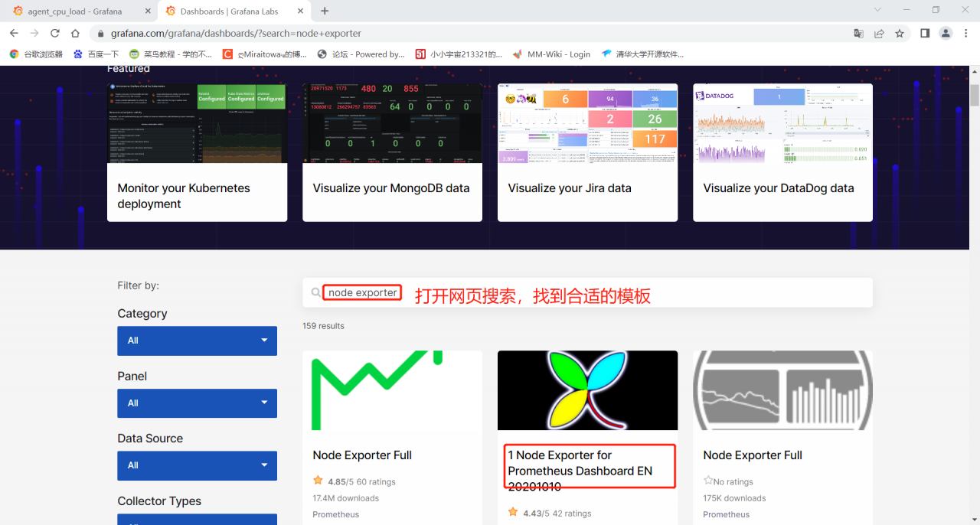Close the agent_cpu_load Grafana tab
Image resolution: width=980 pixels, height=525 pixels.
pyautogui.click(x=148, y=11)
